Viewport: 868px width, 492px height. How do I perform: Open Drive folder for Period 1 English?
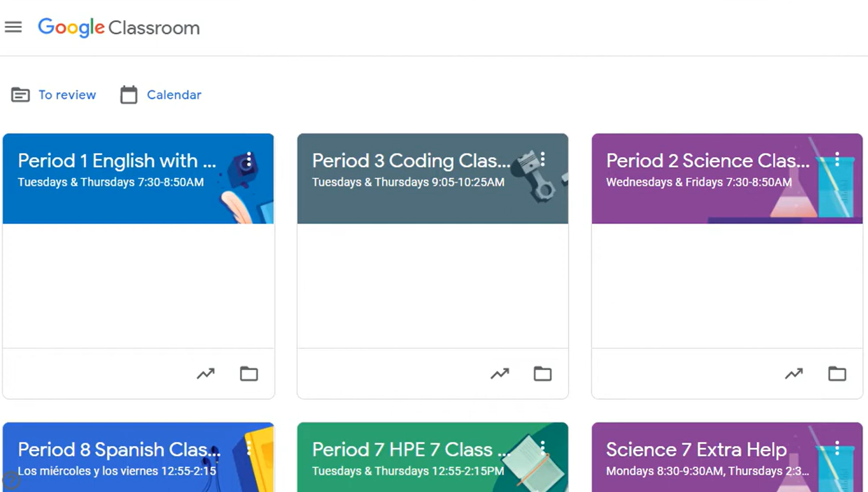[249, 374]
